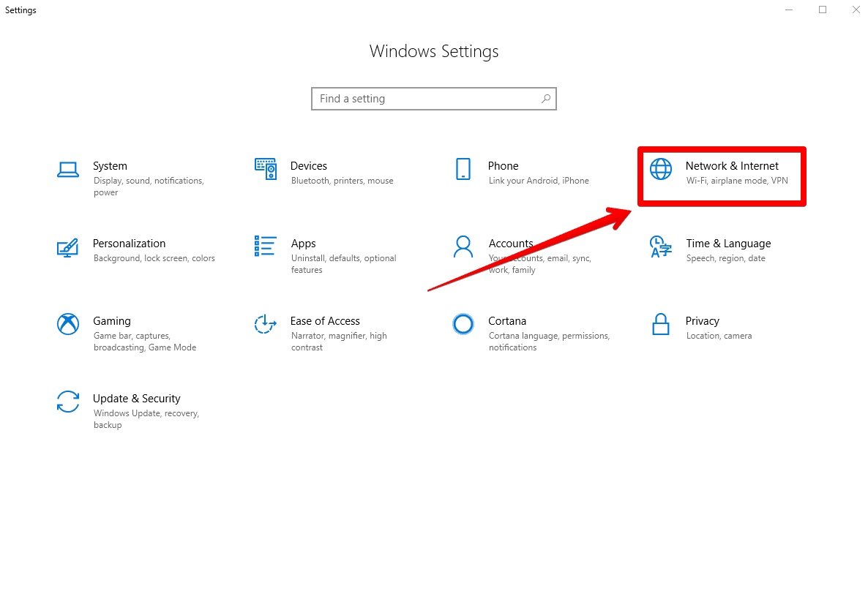Click 'Background, lock screen, colors' text
Screen dimensions: 868x602
(x=154, y=257)
